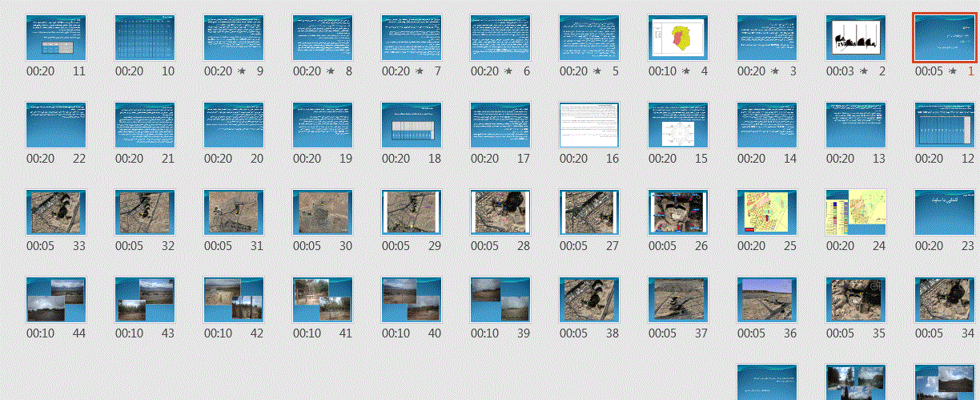
Task: Preview the transition star for slide 3
Action: point(774,71)
